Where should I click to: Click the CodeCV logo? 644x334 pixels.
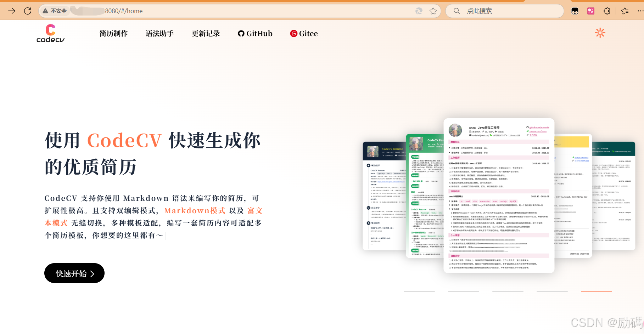51,33
